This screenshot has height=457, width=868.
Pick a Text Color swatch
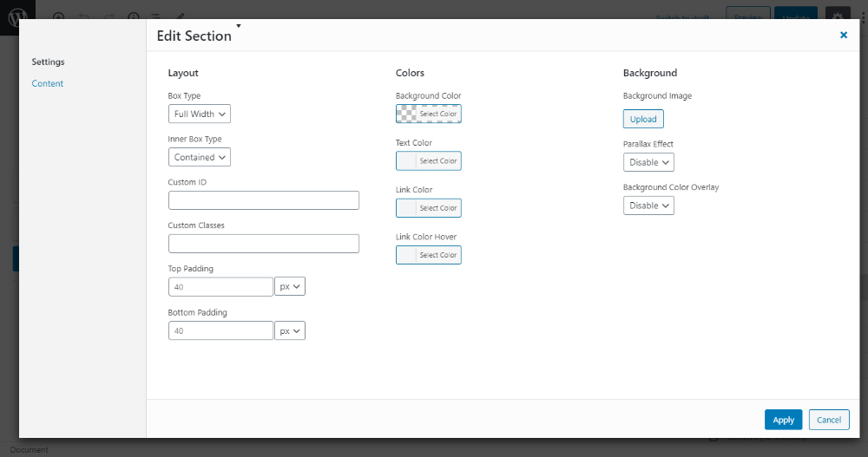click(429, 161)
